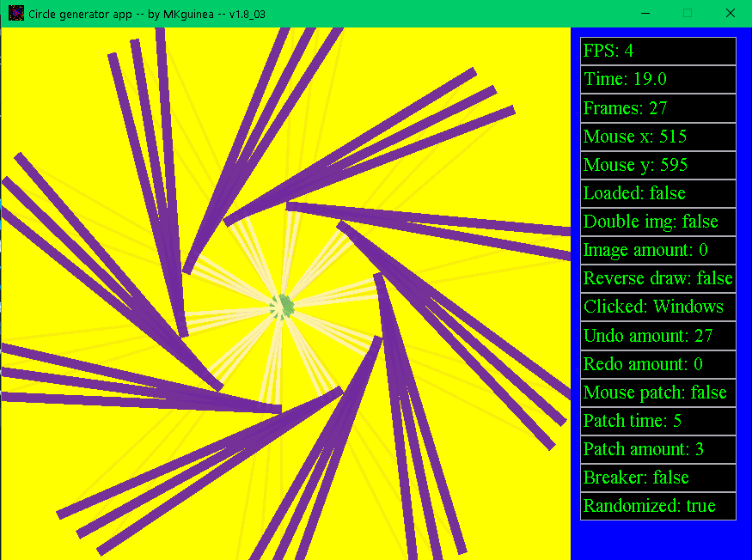Select the Image amount: 0 entry
This screenshot has height=560, width=752.
point(658,250)
